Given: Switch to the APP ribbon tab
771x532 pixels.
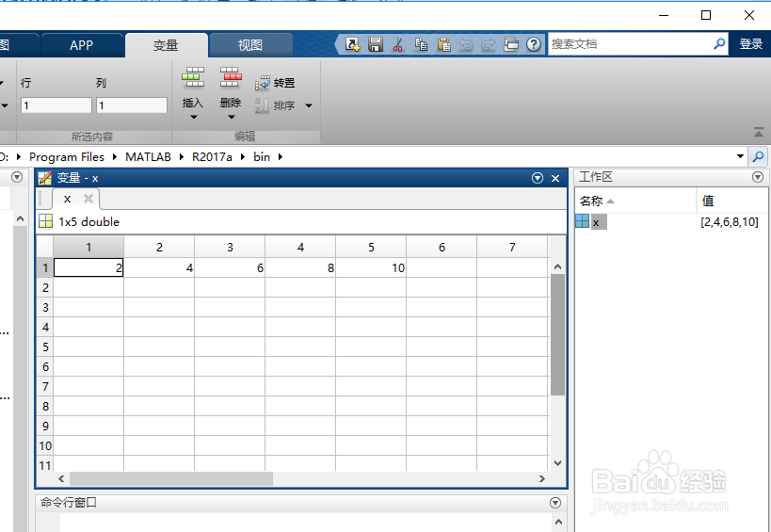Looking at the screenshot, I should [x=82, y=45].
